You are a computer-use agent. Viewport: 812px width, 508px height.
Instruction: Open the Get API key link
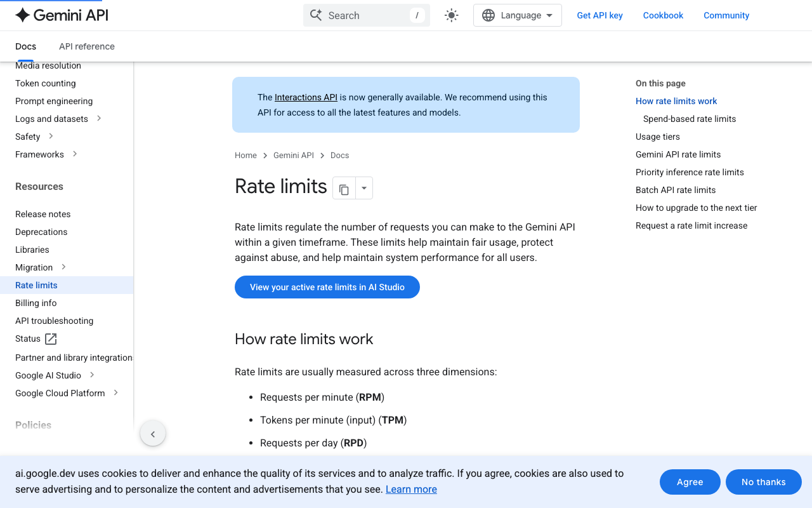599,15
